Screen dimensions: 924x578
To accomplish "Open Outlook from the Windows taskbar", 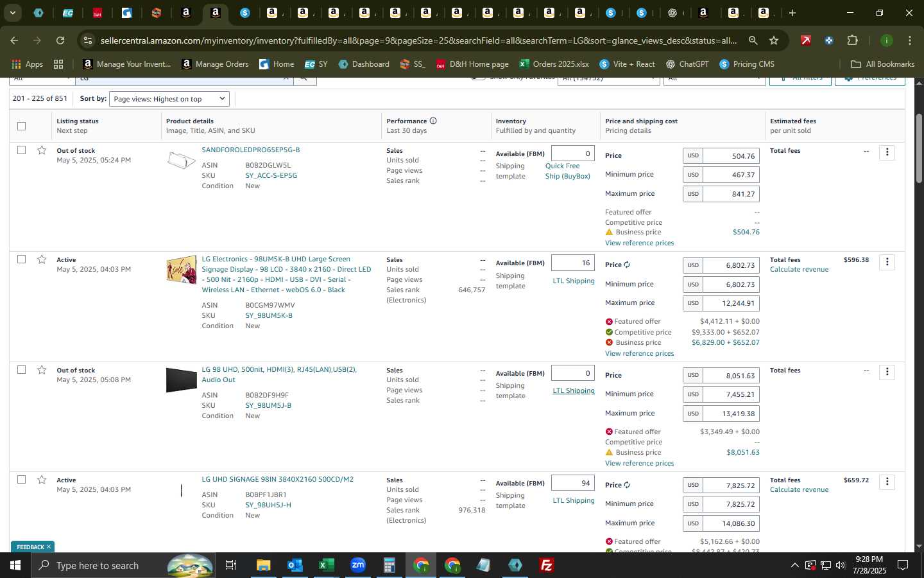I will tap(295, 565).
